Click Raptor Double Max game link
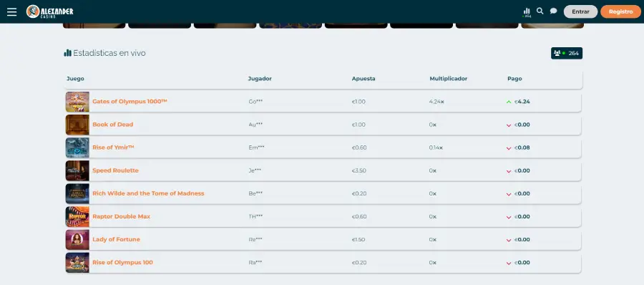Screen dimensions: 644x285 click(x=121, y=216)
